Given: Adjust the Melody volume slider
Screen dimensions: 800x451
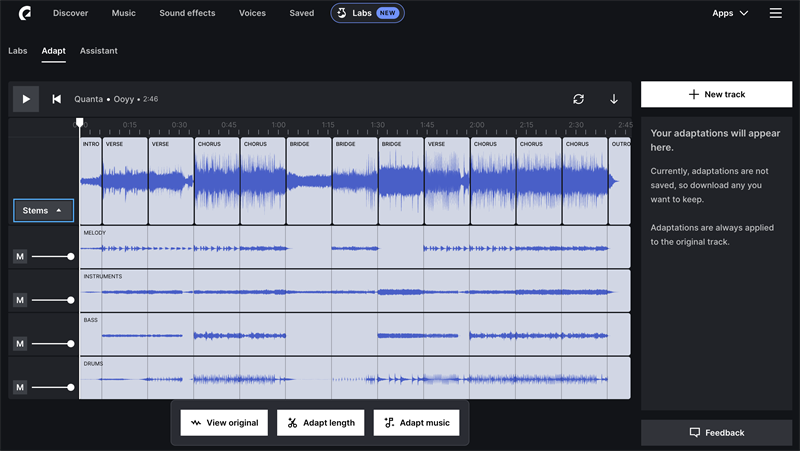Looking at the screenshot, I should tap(70, 257).
